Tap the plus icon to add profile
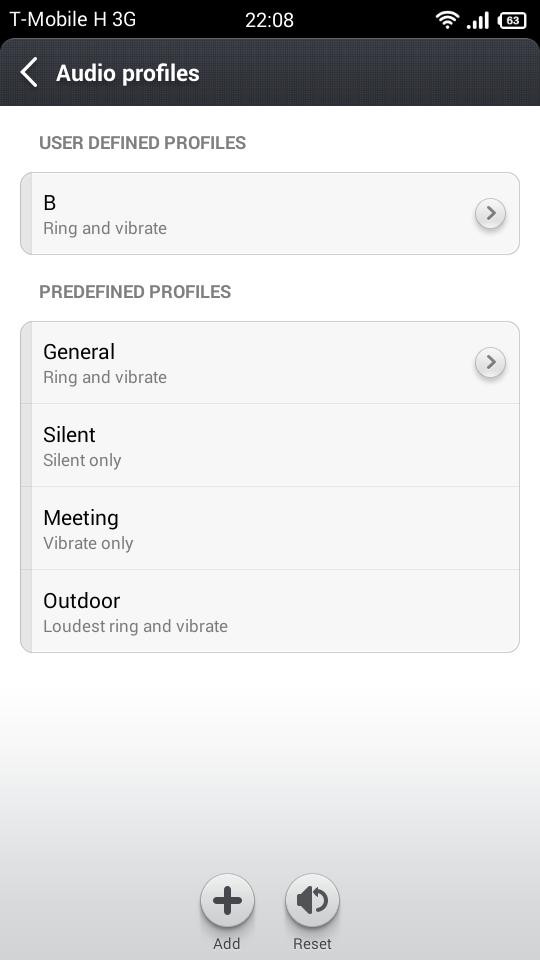 (227, 901)
